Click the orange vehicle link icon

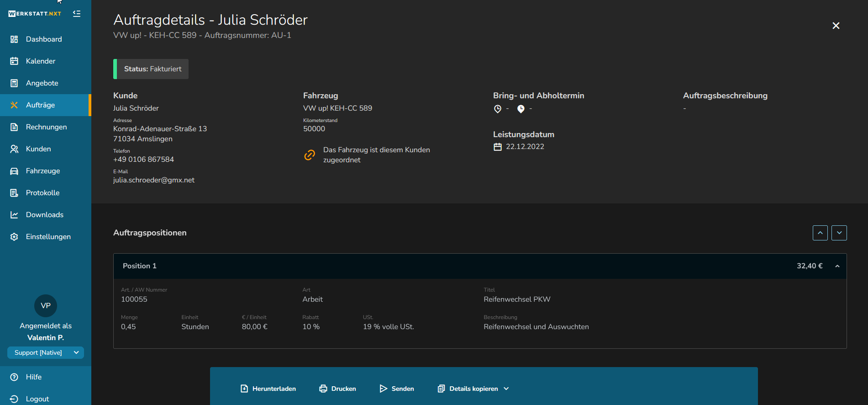[310, 155]
